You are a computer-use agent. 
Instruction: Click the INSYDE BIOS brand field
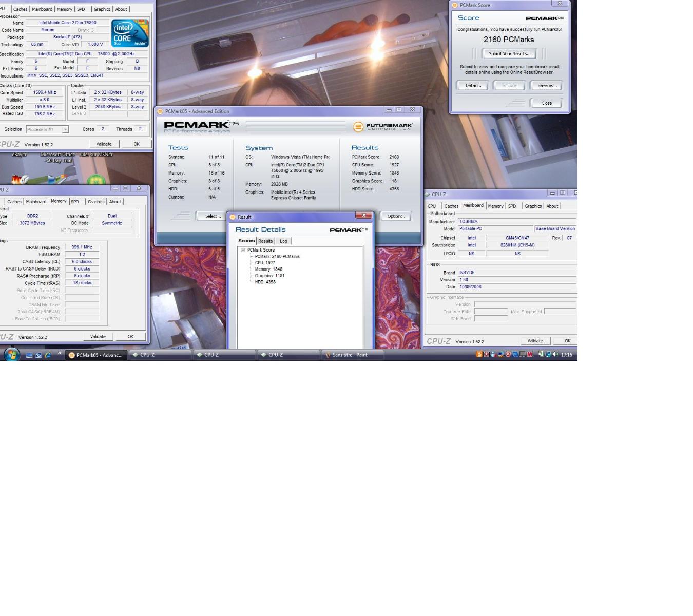click(x=517, y=273)
